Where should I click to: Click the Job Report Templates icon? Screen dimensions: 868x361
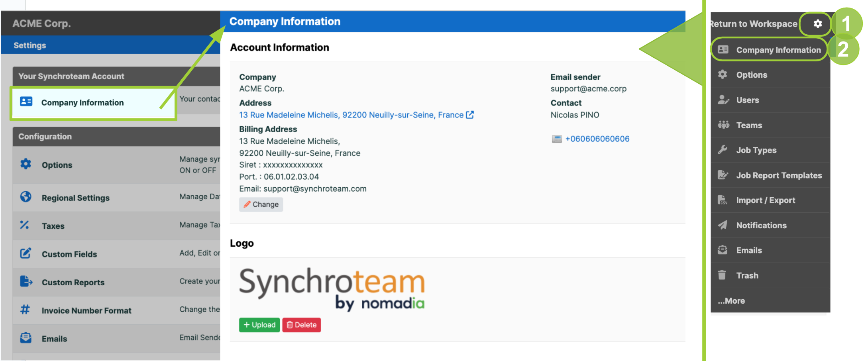pyautogui.click(x=723, y=175)
